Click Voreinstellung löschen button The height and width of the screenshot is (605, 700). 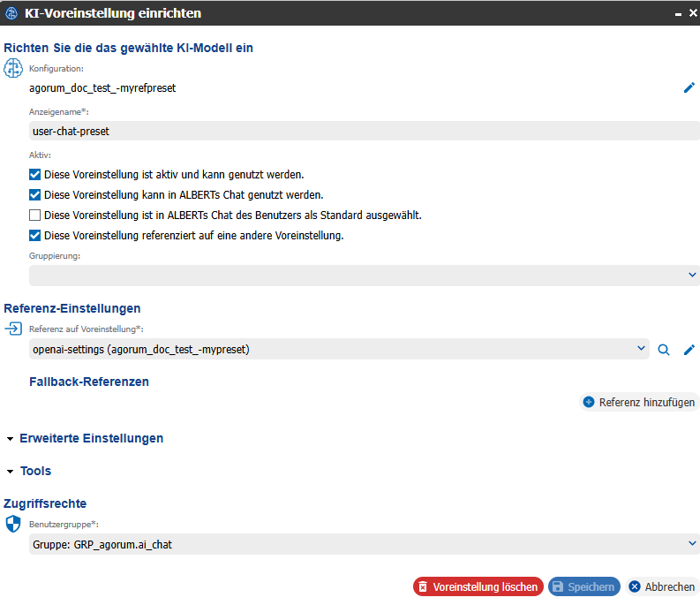478,586
